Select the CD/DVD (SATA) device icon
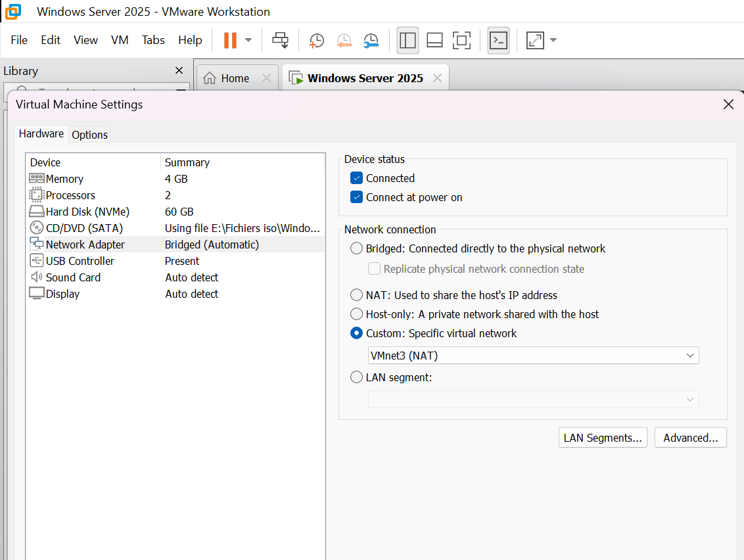This screenshot has height=560, width=744. [x=37, y=228]
